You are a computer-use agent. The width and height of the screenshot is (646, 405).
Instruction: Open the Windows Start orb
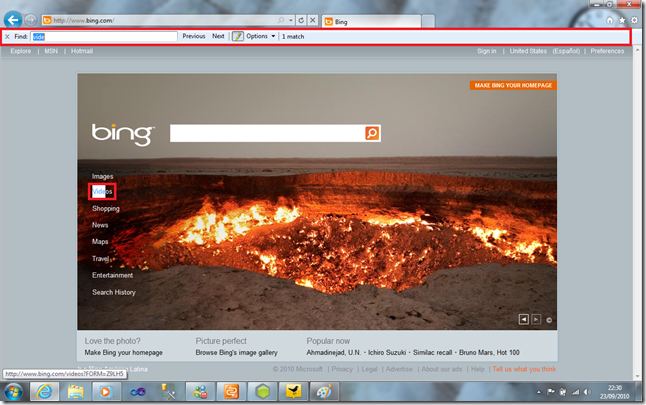14,392
